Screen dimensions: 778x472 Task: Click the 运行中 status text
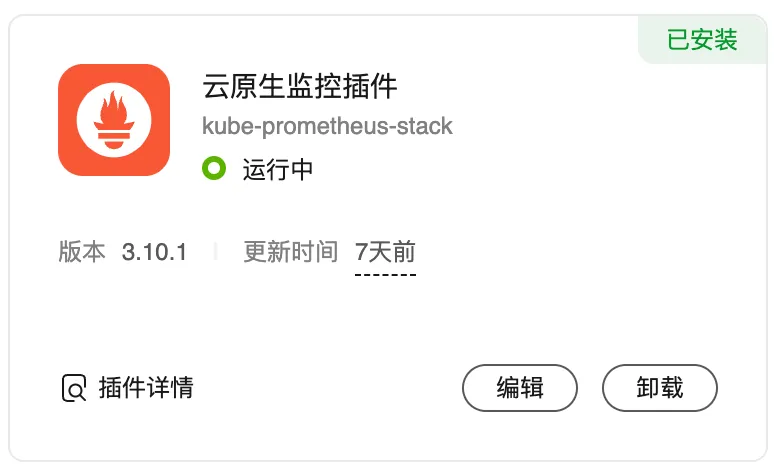coord(278,169)
